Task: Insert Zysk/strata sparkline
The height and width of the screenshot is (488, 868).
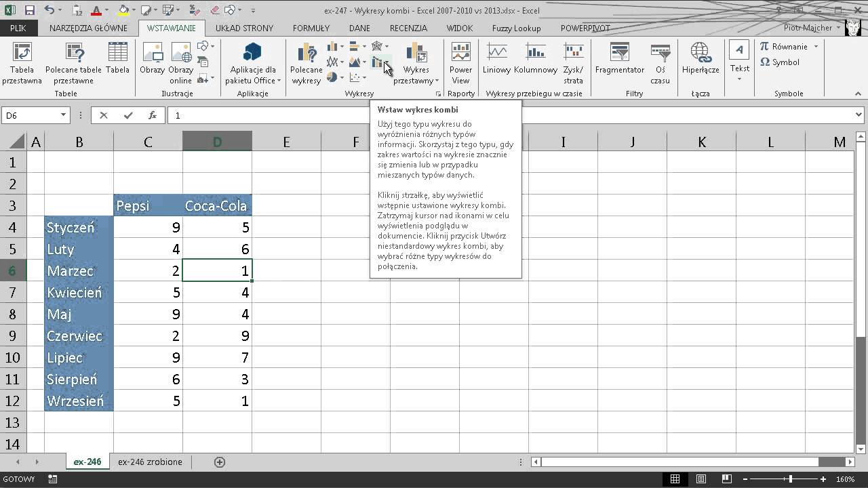Action: pos(574,64)
